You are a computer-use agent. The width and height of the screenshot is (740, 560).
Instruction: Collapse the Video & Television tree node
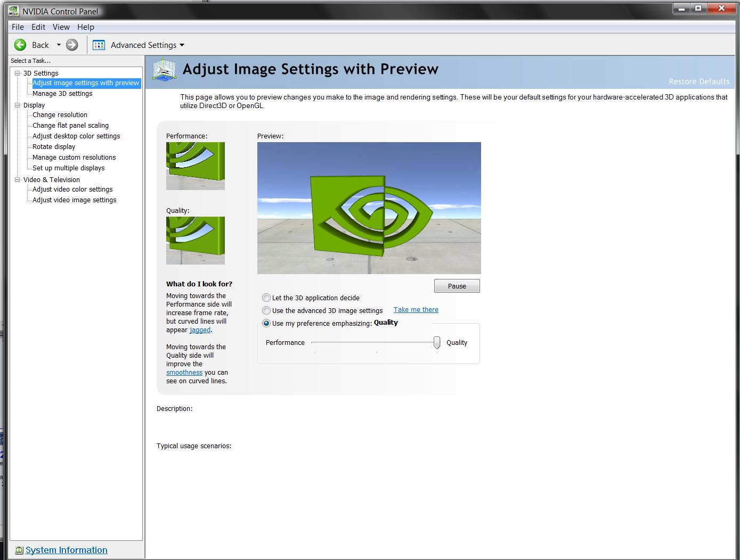[18, 179]
